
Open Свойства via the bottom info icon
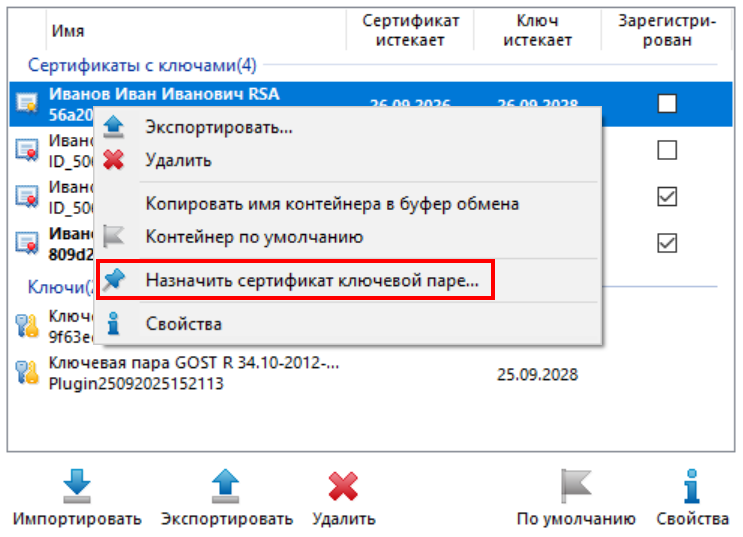pos(692,487)
